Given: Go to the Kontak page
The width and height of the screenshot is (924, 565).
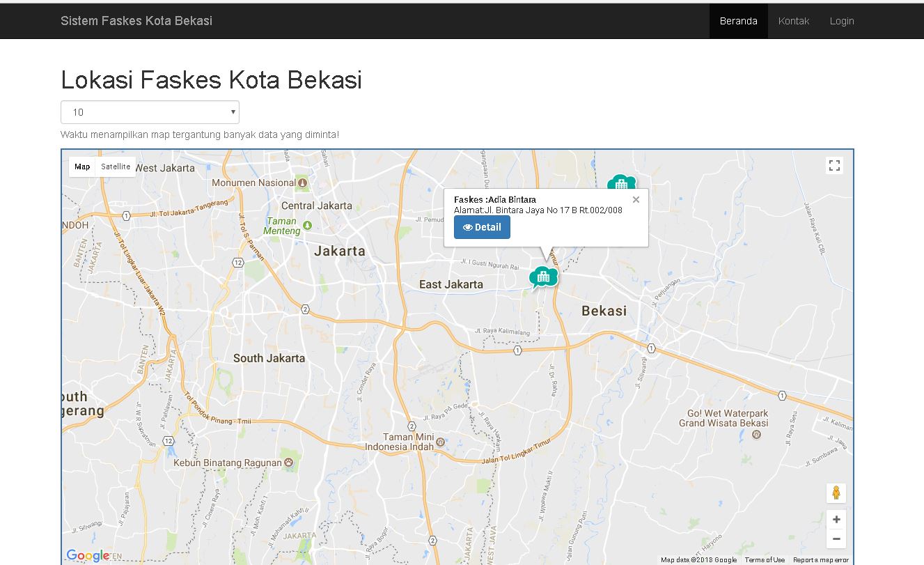Looking at the screenshot, I should [793, 21].
